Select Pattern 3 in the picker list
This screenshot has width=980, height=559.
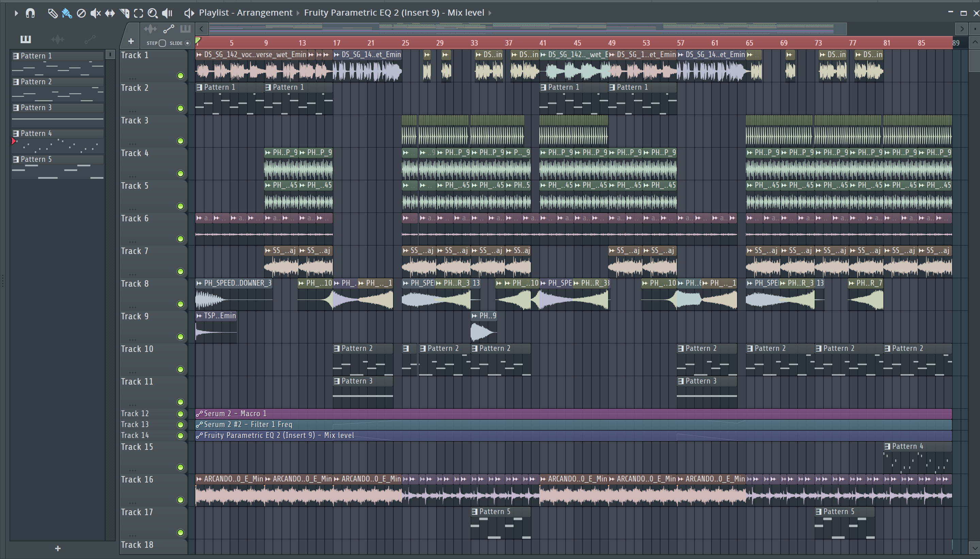(x=58, y=115)
